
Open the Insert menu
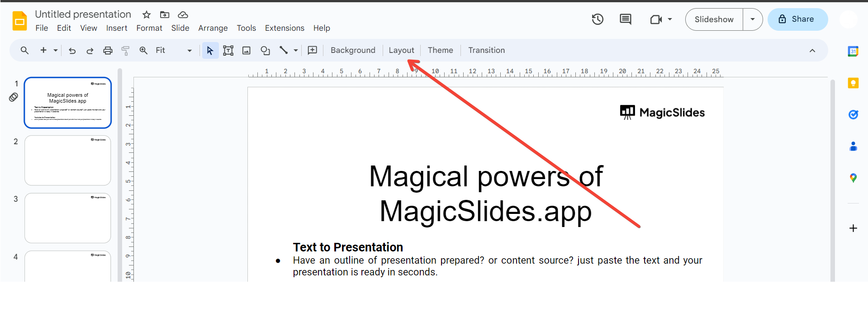click(x=117, y=28)
